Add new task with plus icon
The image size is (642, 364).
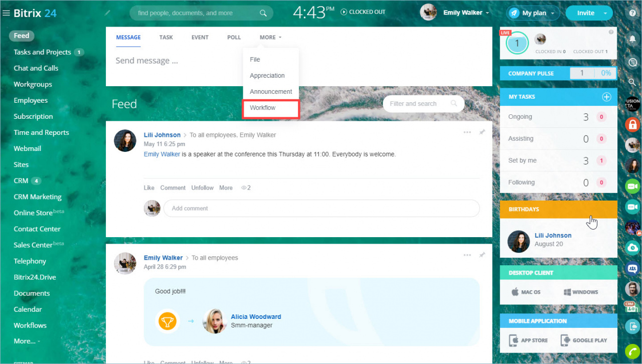pos(606,97)
